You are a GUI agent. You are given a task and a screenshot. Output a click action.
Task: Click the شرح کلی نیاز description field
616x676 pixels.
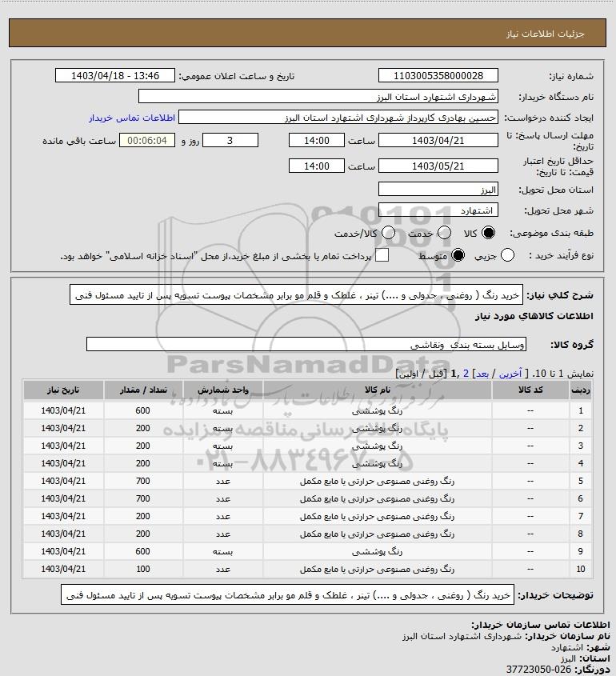pyautogui.click(x=296, y=295)
